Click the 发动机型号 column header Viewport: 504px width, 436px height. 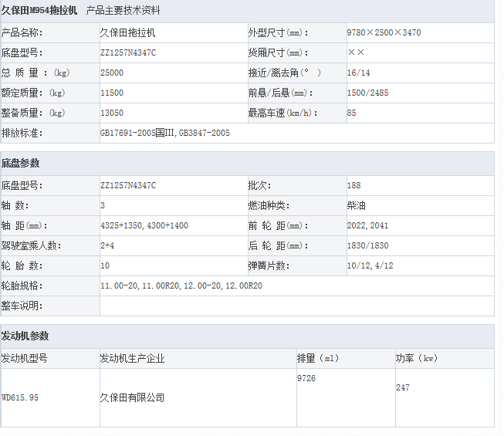click(24, 358)
